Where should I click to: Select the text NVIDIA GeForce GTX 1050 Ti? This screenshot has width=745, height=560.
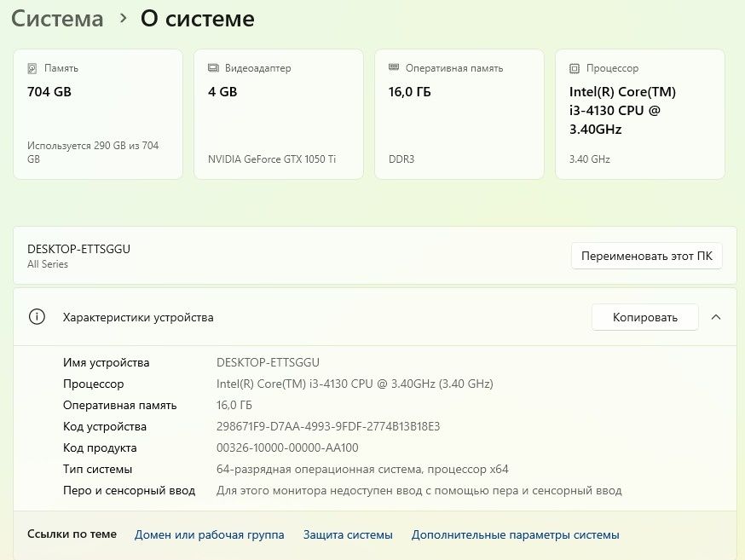tap(272, 159)
